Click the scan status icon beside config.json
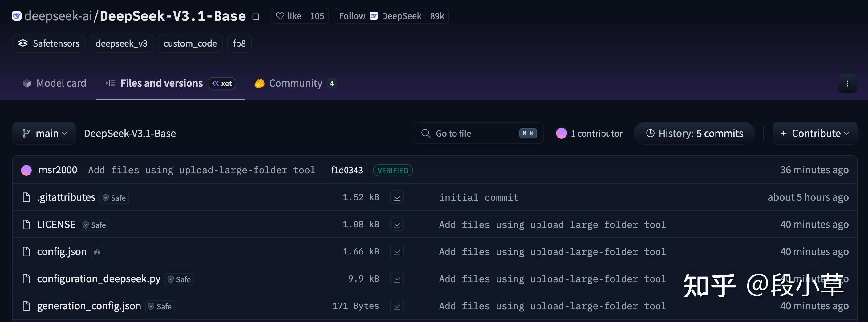868x322 pixels. (97, 252)
